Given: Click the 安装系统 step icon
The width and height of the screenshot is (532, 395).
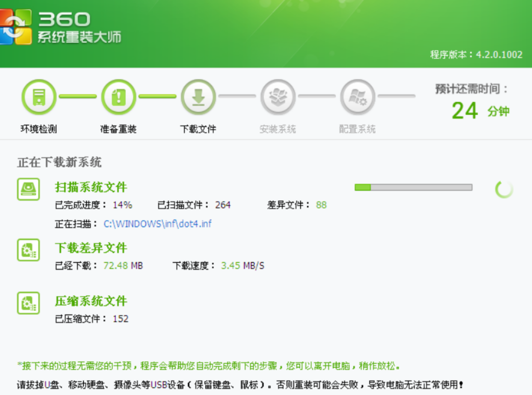Looking at the screenshot, I should [278, 97].
